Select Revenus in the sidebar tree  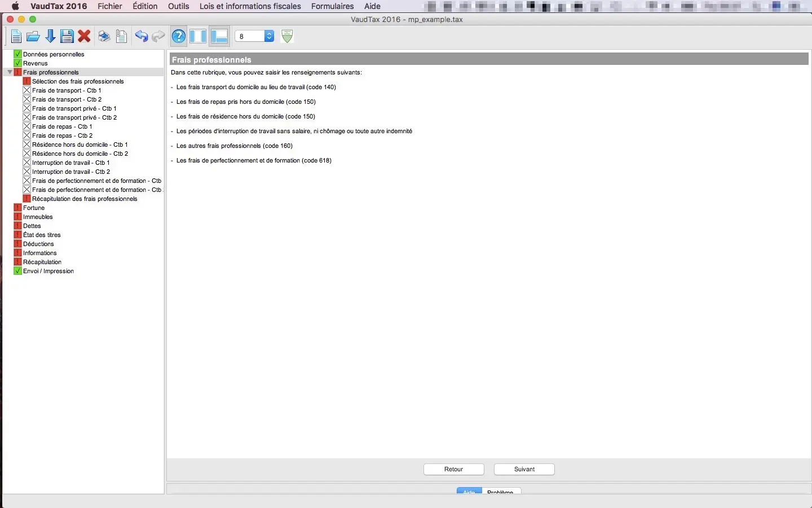coord(36,63)
